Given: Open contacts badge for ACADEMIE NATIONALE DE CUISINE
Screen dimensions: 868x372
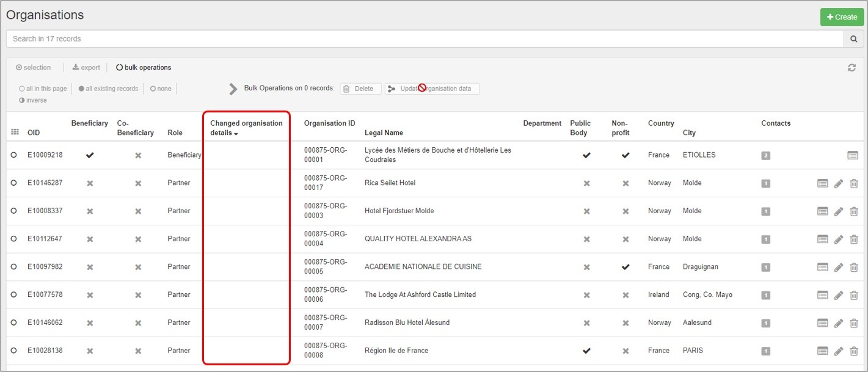Looking at the screenshot, I should 765,268.
